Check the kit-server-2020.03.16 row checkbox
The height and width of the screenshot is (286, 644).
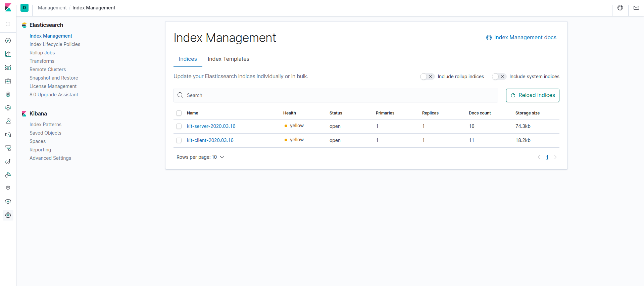pos(179,126)
